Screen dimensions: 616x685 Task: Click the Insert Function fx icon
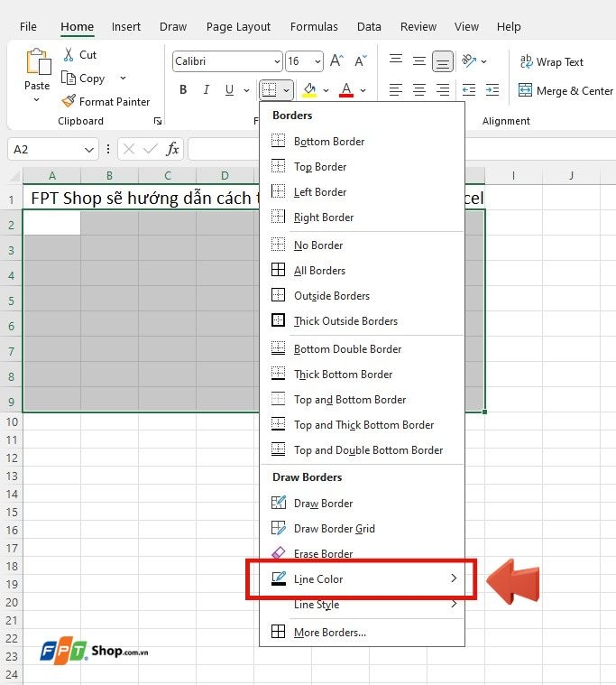pos(172,150)
